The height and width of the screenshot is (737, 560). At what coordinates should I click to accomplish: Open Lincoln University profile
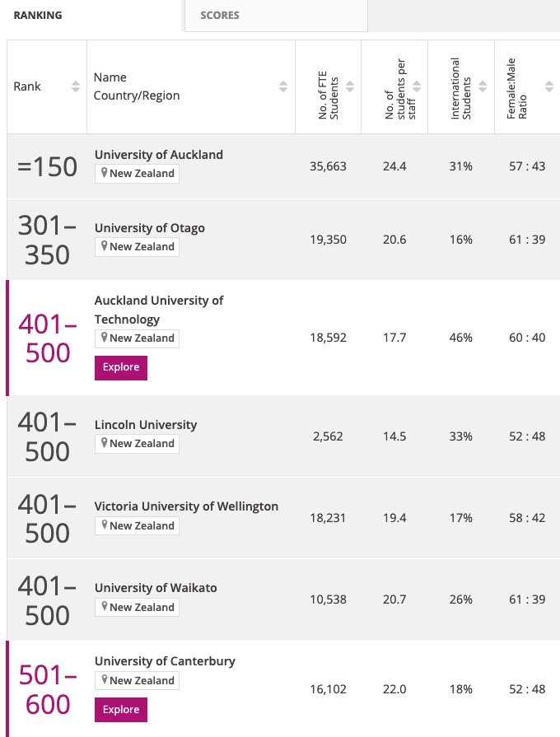146,425
